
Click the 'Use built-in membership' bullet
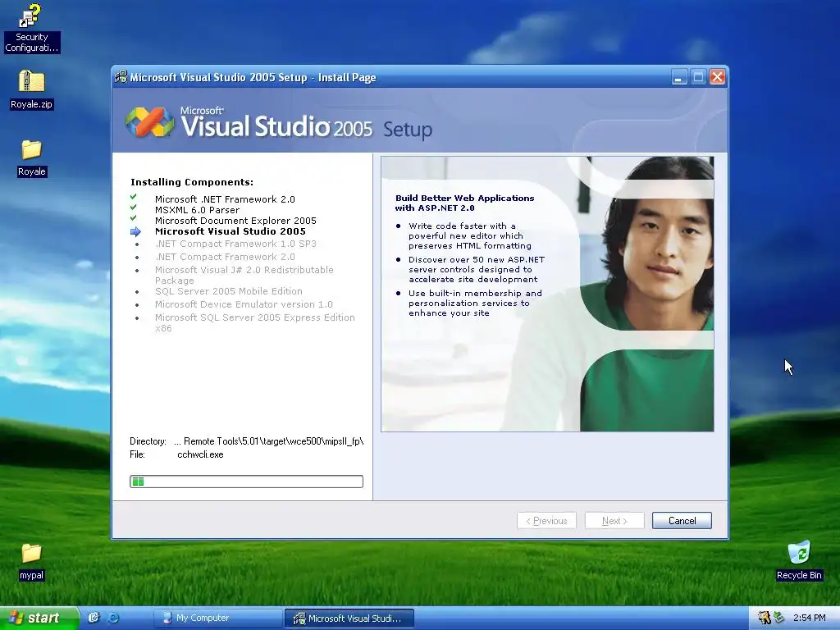pos(475,304)
